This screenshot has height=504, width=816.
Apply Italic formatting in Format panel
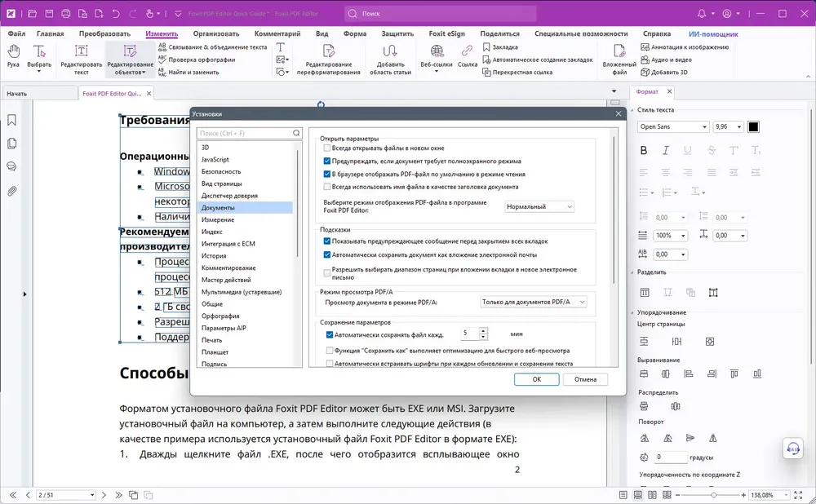[x=666, y=150]
